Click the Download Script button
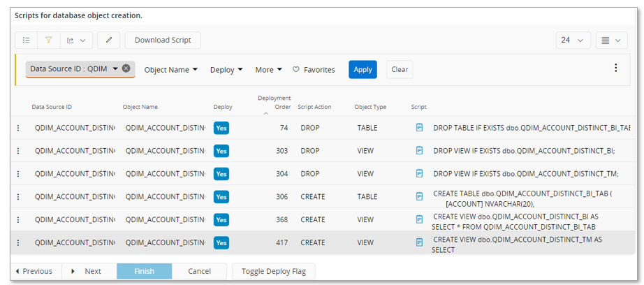This screenshot has width=644, height=285. tap(163, 41)
